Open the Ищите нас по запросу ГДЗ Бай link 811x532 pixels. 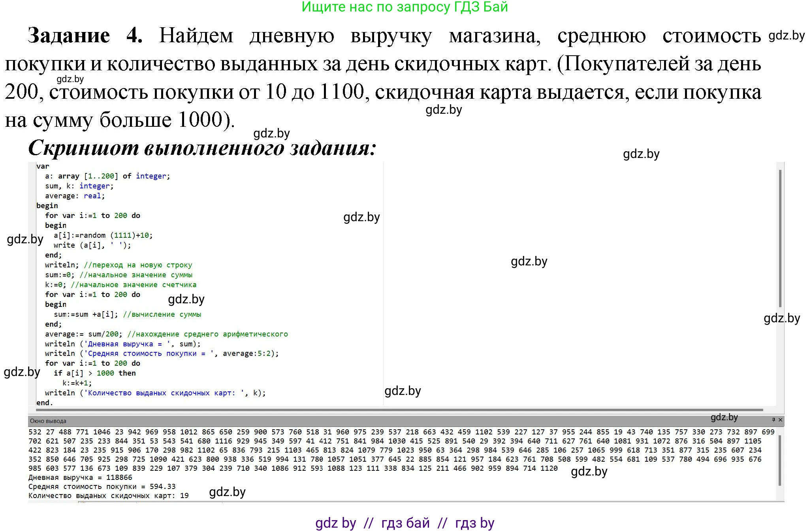(405, 8)
